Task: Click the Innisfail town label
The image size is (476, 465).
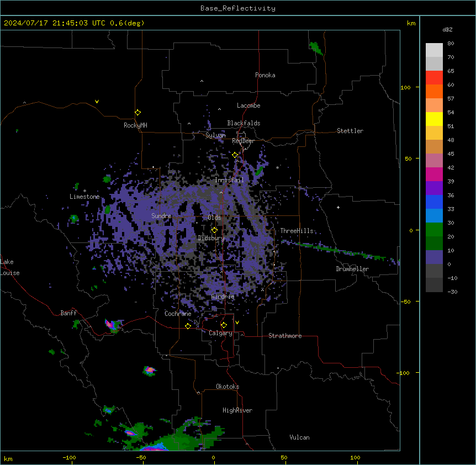Action: [229, 180]
